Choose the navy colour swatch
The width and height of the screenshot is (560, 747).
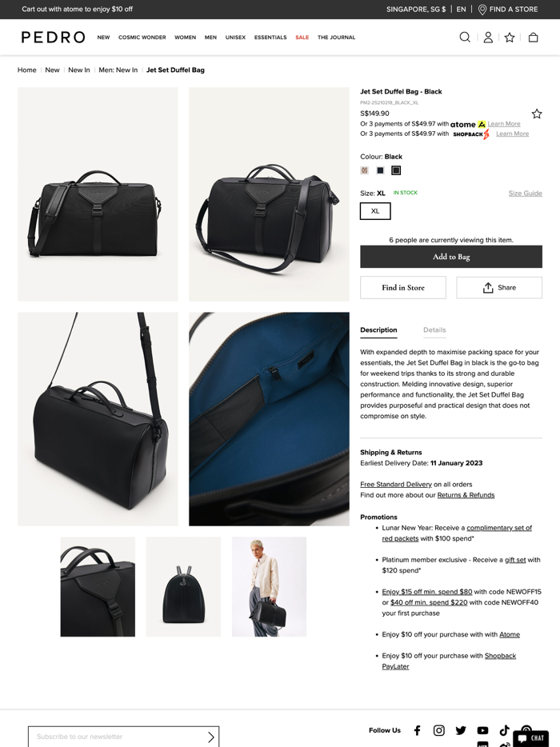pyautogui.click(x=380, y=170)
